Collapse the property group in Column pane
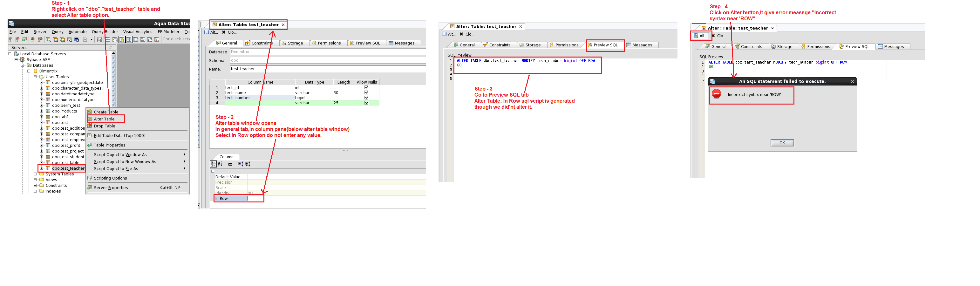Viewport: 980px width, 286px height. pyautogui.click(x=213, y=172)
